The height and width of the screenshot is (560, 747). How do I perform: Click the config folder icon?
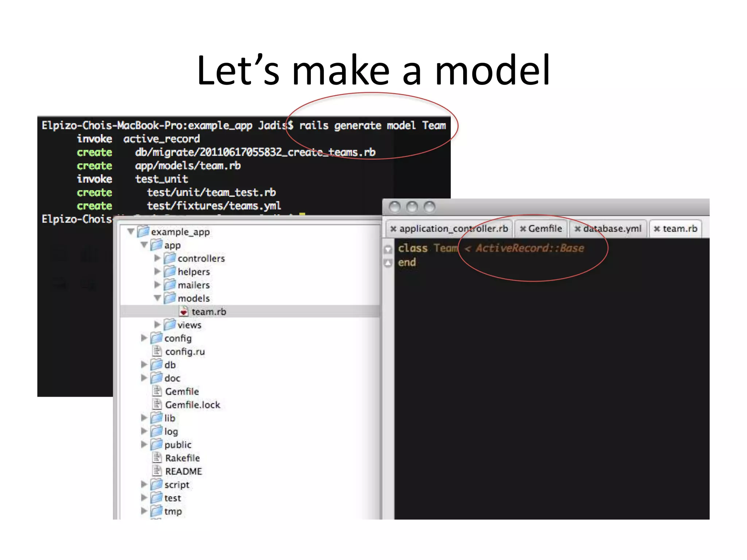pyautogui.click(x=156, y=338)
